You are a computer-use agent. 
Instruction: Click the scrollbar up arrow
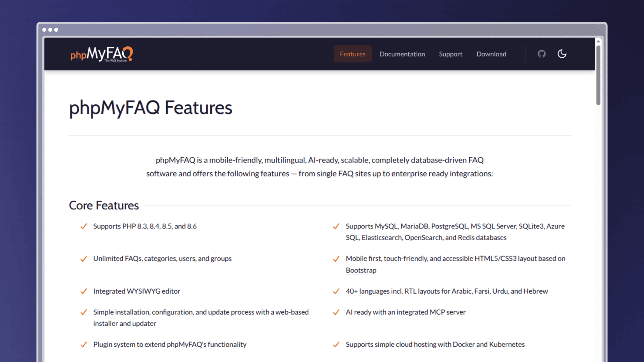point(598,41)
